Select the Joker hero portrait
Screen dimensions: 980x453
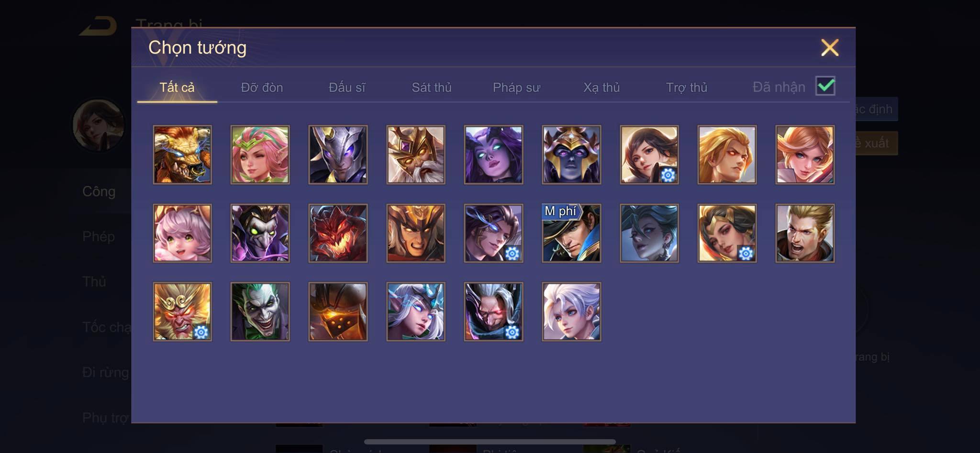point(260,311)
